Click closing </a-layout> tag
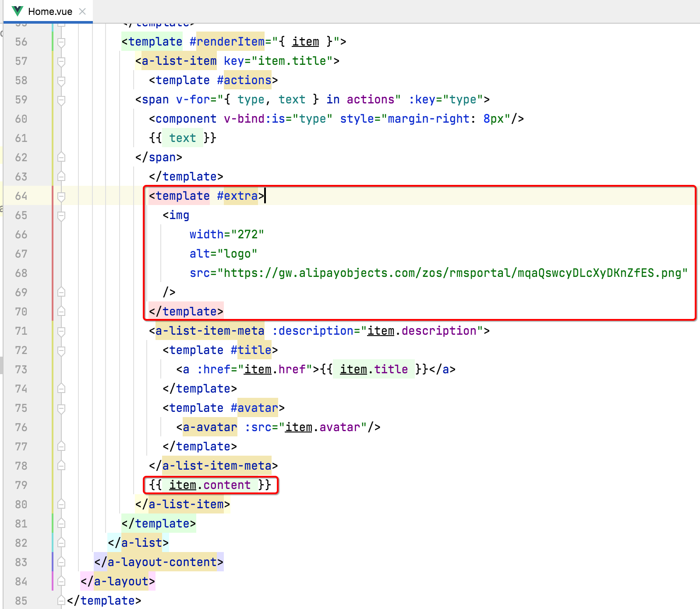The height and width of the screenshot is (609, 700). tap(118, 581)
